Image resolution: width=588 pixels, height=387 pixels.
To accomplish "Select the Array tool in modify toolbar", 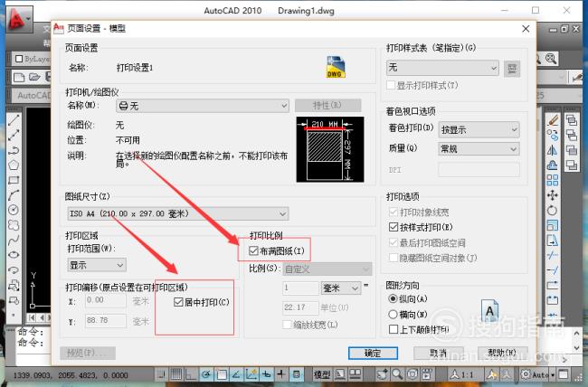I will click(553, 180).
